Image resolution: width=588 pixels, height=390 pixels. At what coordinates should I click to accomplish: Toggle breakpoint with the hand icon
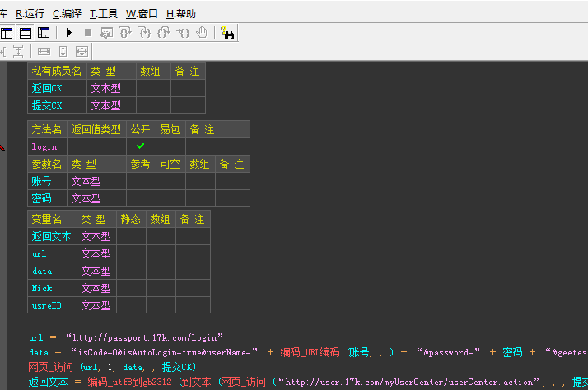[202, 33]
